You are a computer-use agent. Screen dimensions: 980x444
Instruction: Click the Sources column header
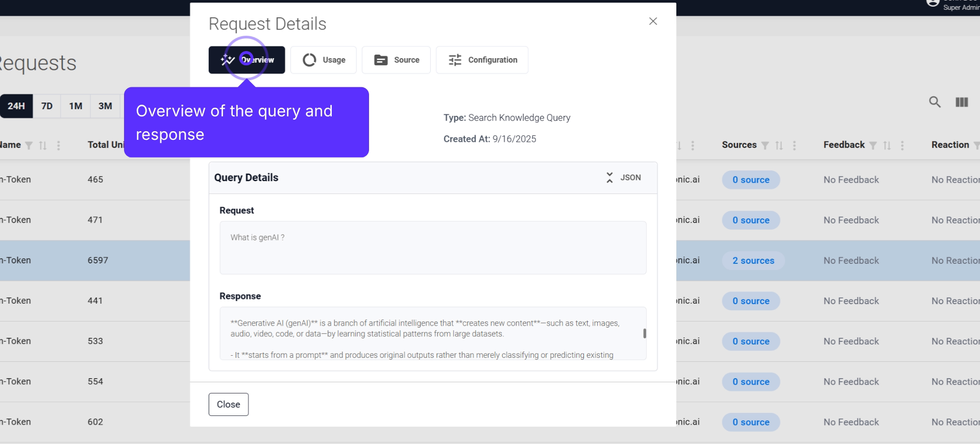(739, 145)
